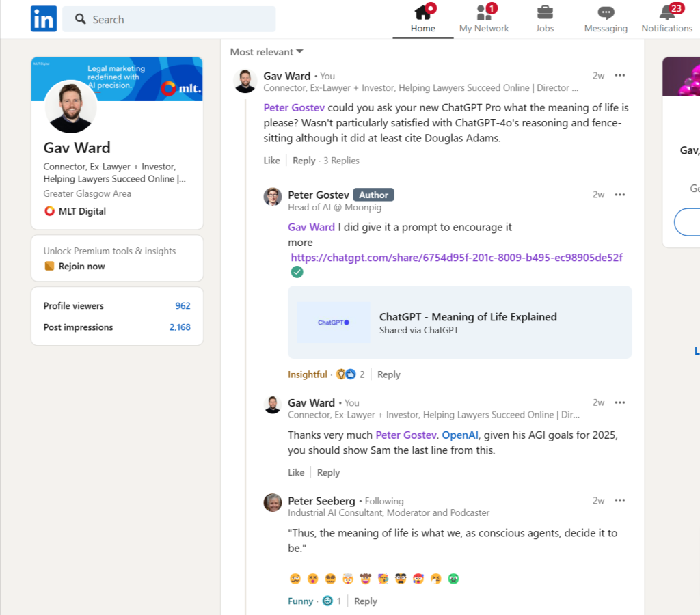Like Gav Ward's top comment
700x615 pixels.
(271, 161)
